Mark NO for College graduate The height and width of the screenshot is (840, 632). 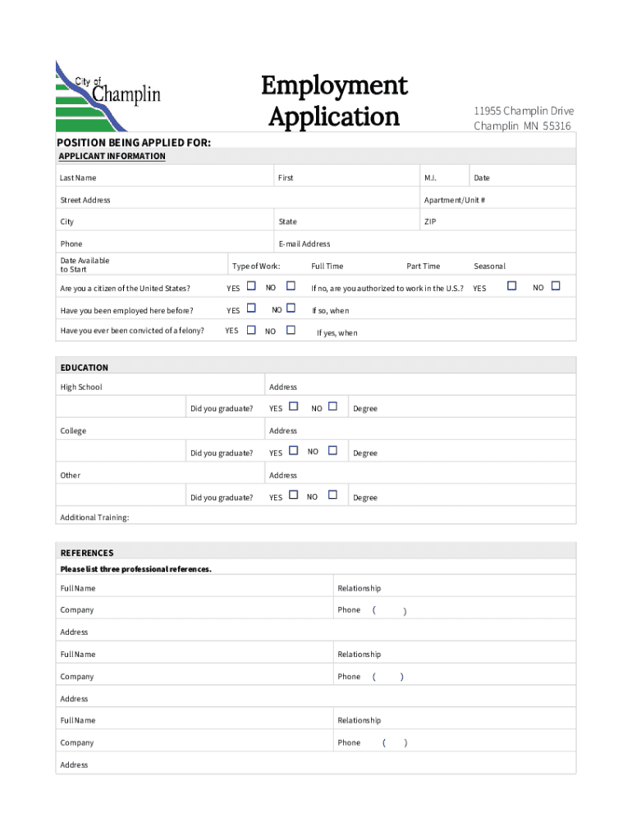coord(332,450)
